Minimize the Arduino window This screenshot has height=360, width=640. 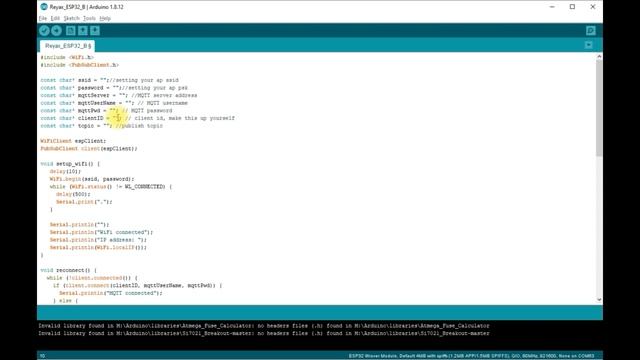pos(552,7)
